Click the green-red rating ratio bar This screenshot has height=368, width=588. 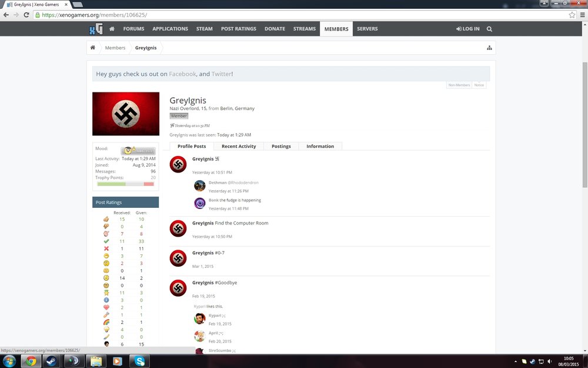coord(126,184)
